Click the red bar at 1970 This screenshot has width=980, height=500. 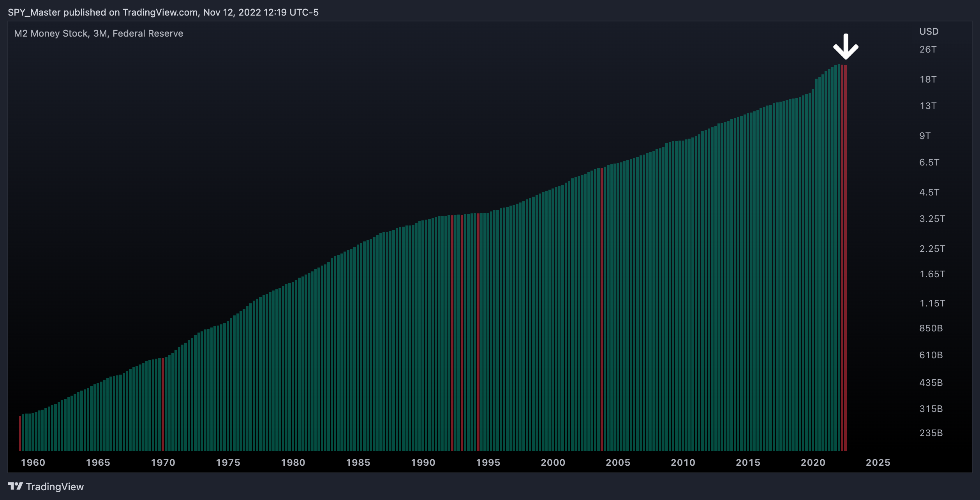point(163,404)
